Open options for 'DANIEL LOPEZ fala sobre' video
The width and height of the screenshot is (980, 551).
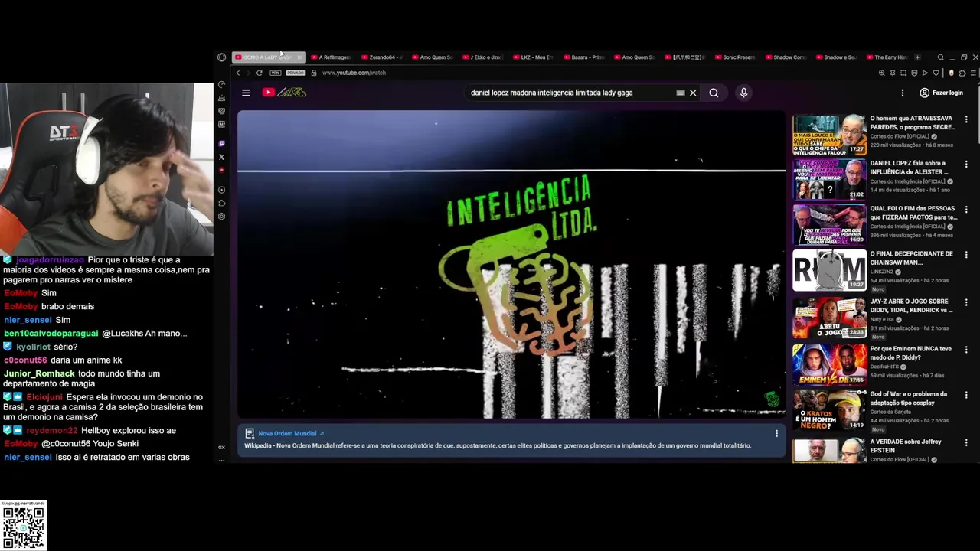(966, 164)
